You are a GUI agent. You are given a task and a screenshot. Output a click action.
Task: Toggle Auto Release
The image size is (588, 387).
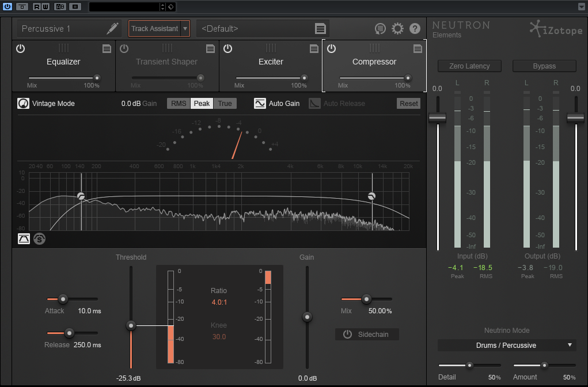tap(314, 104)
